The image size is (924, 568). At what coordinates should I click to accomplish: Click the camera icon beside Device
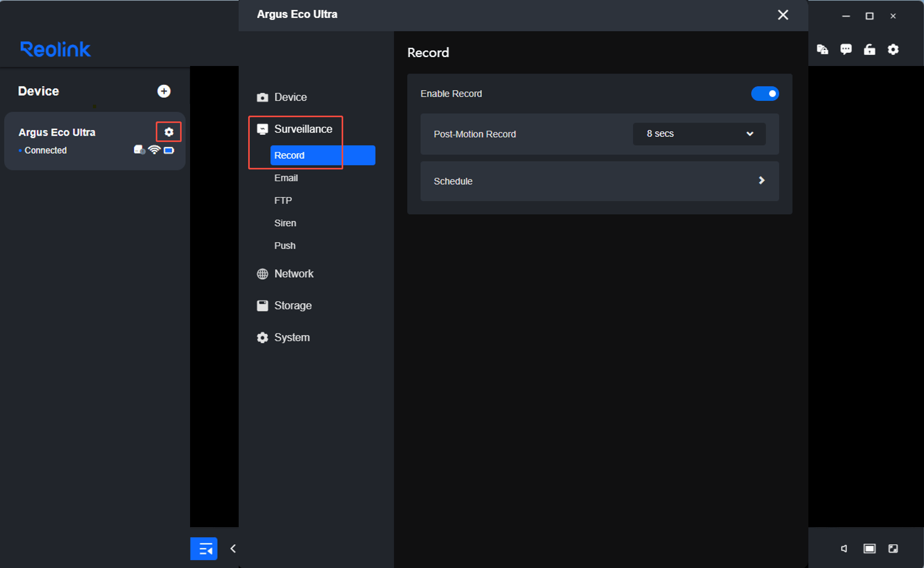coord(262,98)
